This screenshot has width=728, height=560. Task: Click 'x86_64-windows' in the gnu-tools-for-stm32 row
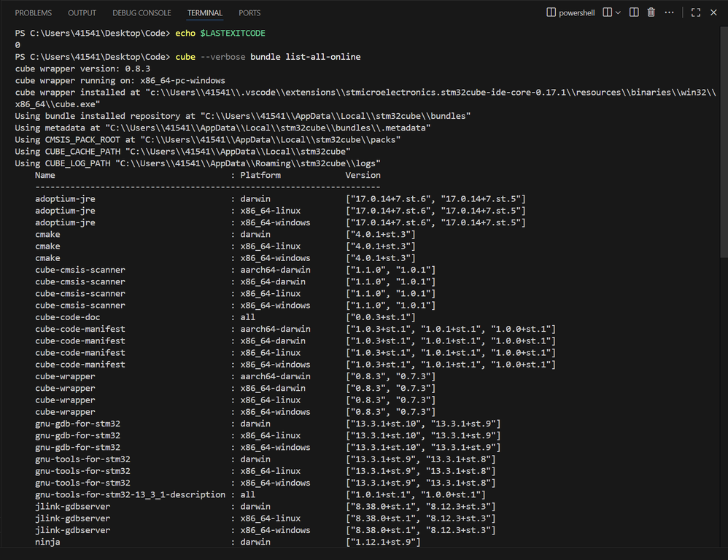275,483
